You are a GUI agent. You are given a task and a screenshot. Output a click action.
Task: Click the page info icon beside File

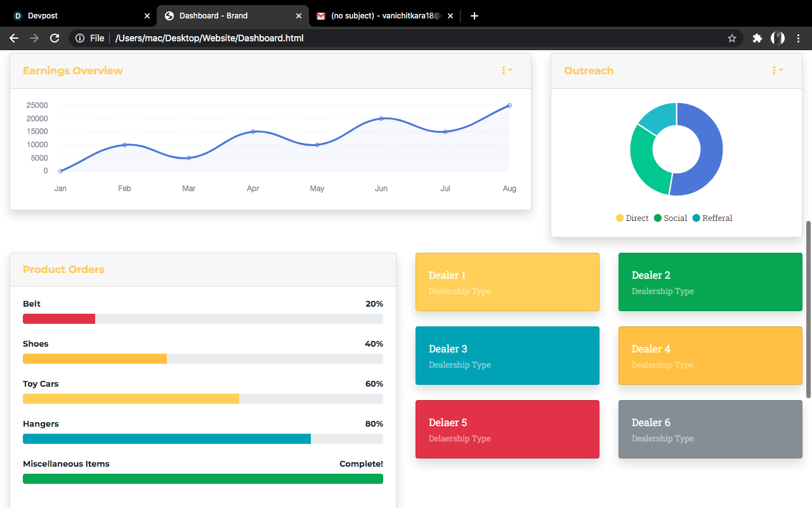tap(79, 37)
